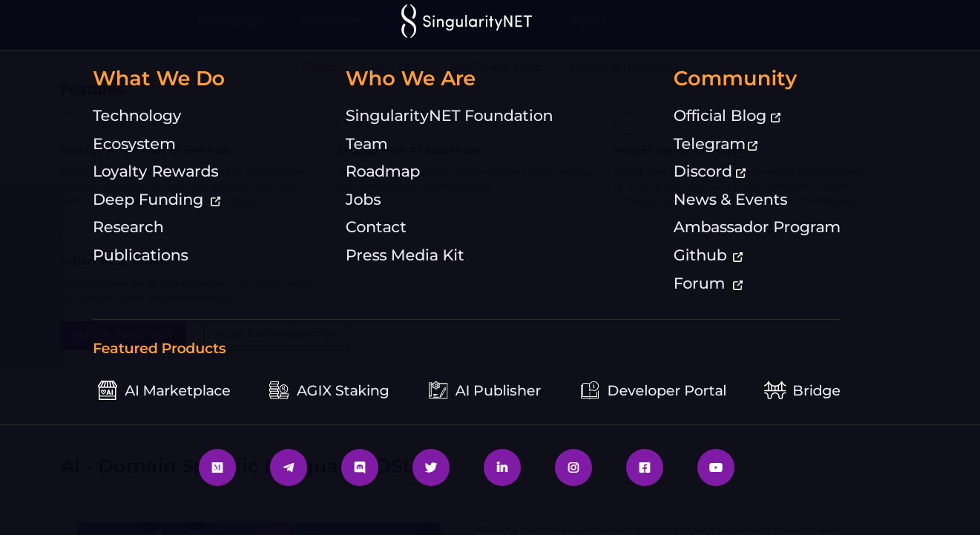Go to News & Events
This screenshot has height=535, width=980.
pos(730,200)
